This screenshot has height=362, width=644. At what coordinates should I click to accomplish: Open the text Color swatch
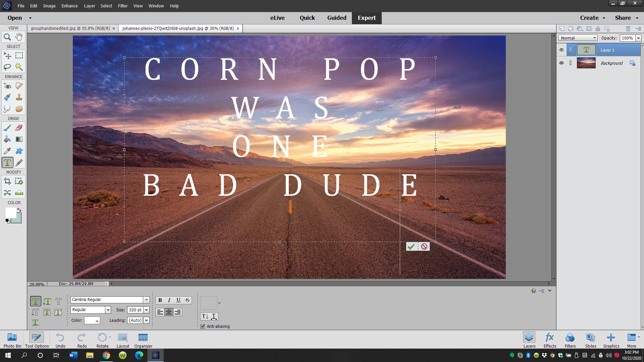pyautogui.click(x=92, y=321)
